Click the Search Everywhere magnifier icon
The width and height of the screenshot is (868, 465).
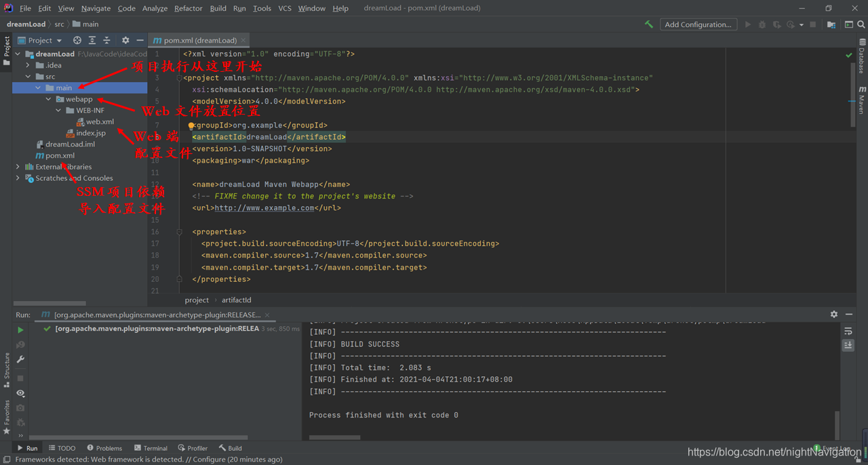click(861, 24)
